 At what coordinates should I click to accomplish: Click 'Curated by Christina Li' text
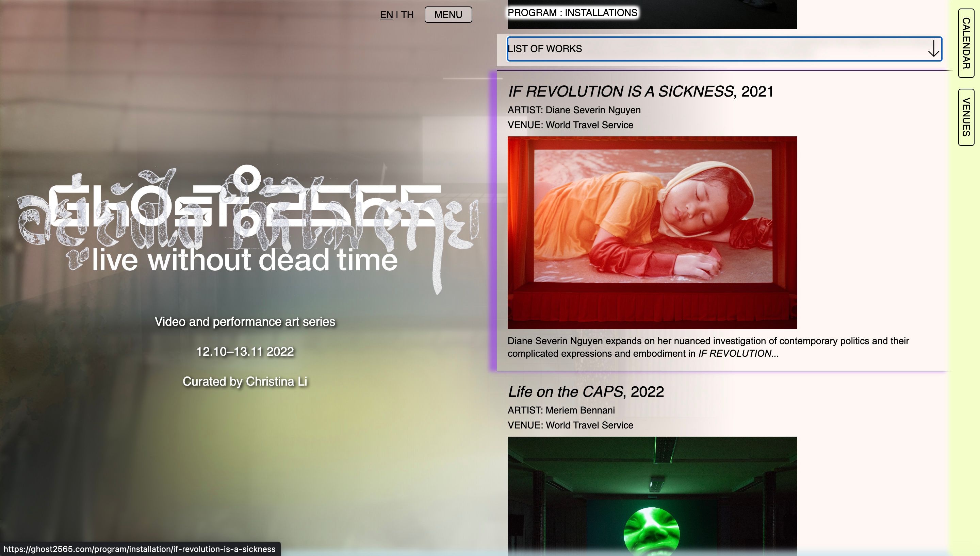click(245, 382)
